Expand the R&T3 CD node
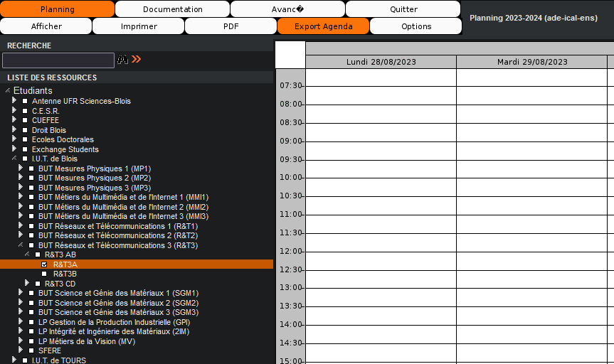 26,282
